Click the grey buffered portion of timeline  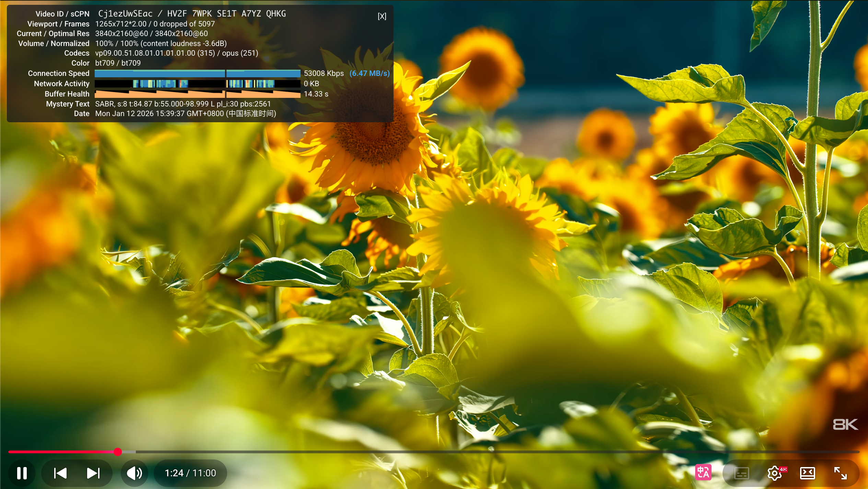point(129,452)
